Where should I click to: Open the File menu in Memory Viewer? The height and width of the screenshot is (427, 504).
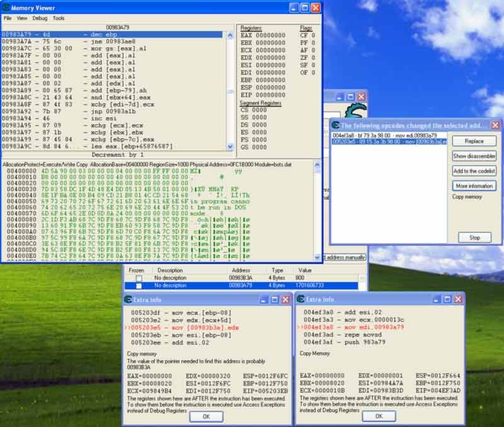pyautogui.click(x=8, y=18)
